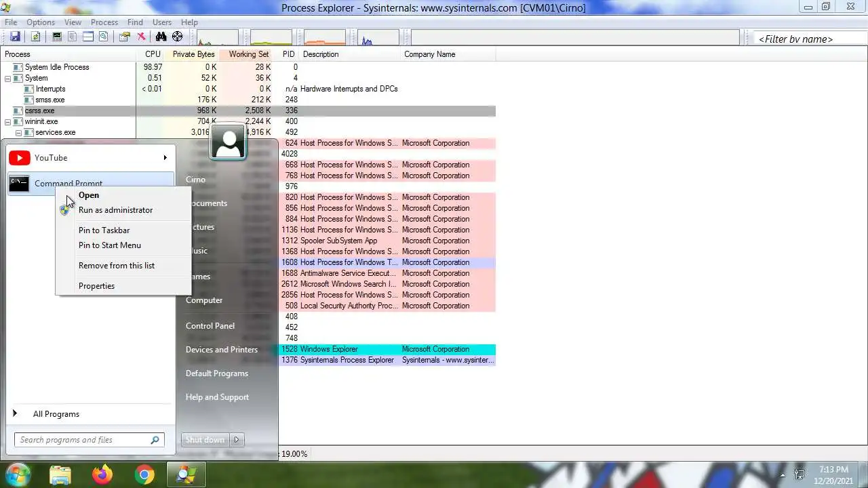
Task: Choose Pin to Taskbar
Action: 123,230
